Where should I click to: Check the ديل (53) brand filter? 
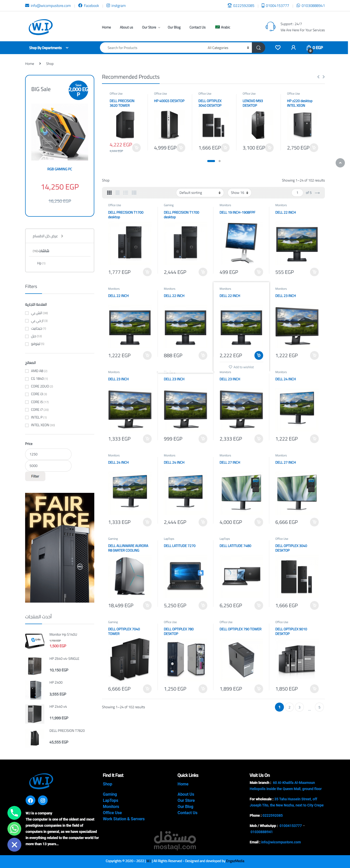tap(27, 336)
